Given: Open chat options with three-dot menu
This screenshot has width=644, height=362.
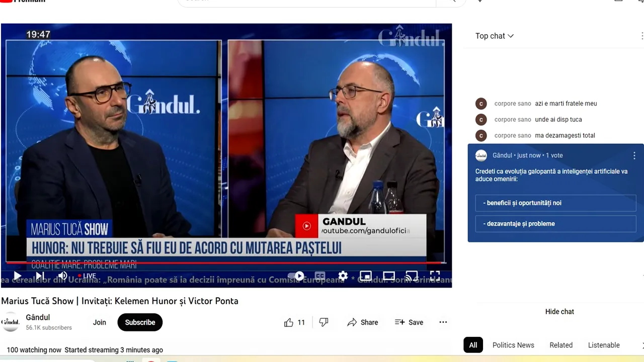Looking at the screenshot, I should (x=641, y=36).
